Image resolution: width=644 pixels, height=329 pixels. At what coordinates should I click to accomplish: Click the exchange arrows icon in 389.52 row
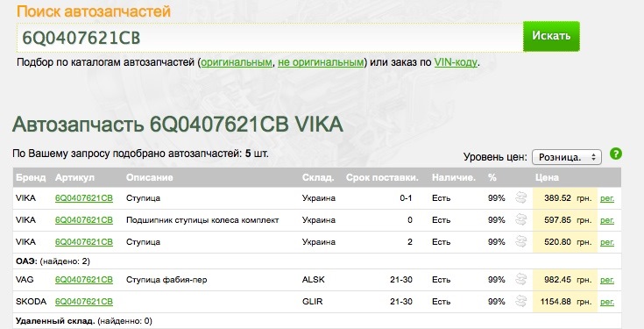[520, 197]
